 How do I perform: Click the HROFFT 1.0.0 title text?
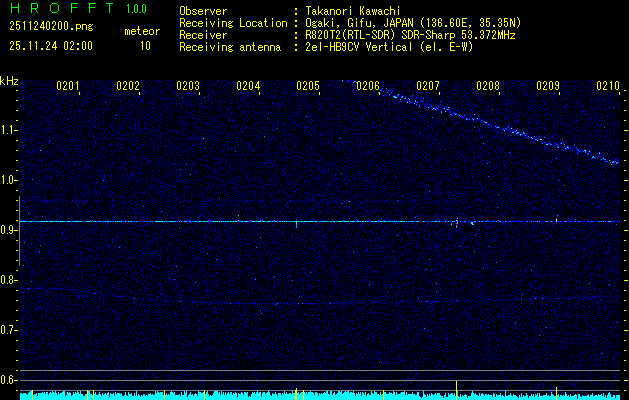(x=79, y=8)
